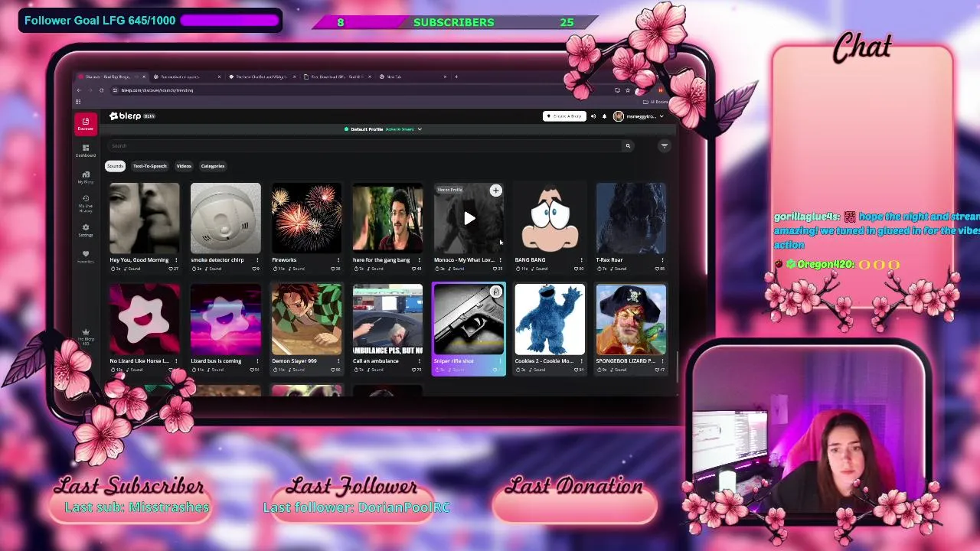This screenshot has width=980, height=551.
Task: Like the Call an ambulance sound
Action: 416,370
